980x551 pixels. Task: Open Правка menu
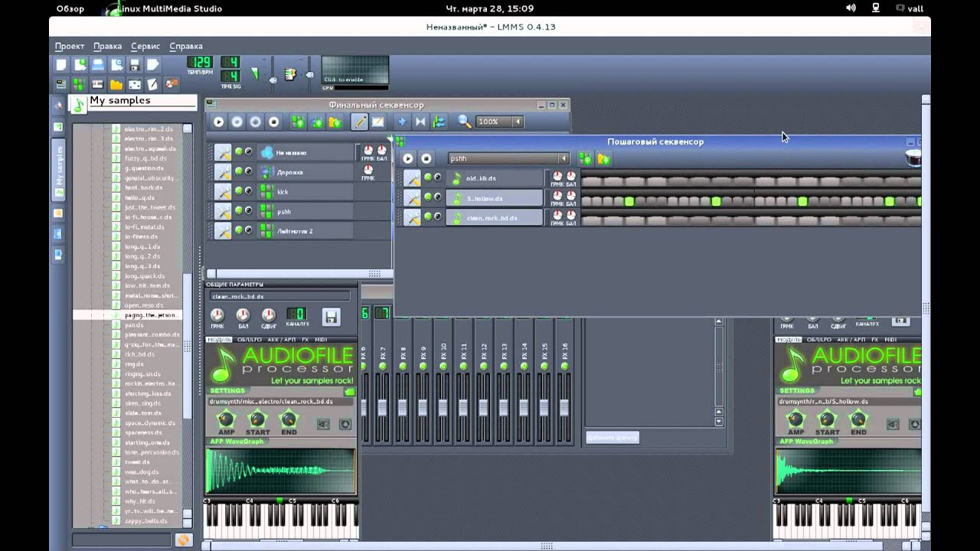pyautogui.click(x=107, y=46)
